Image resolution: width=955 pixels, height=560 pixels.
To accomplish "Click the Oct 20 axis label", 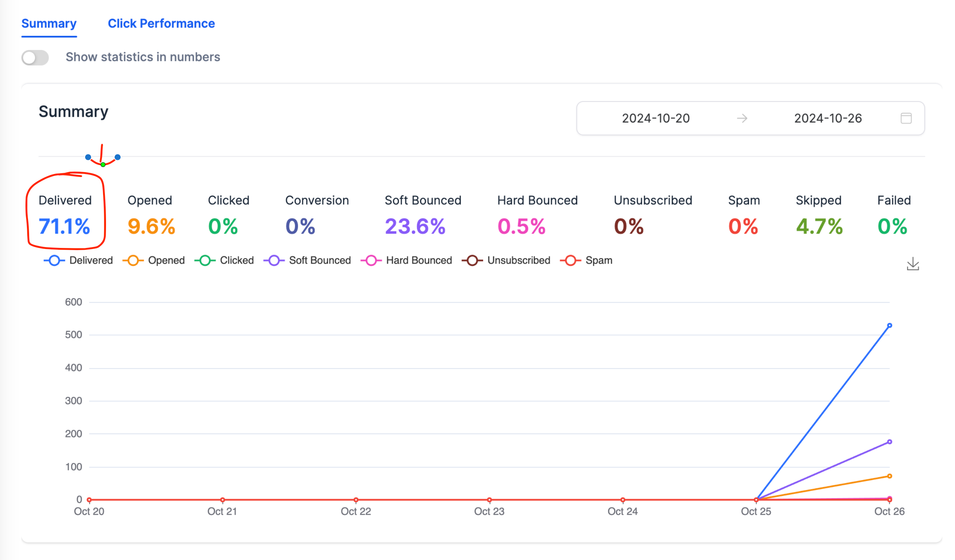I will pyautogui.click(x=89, y=511).
